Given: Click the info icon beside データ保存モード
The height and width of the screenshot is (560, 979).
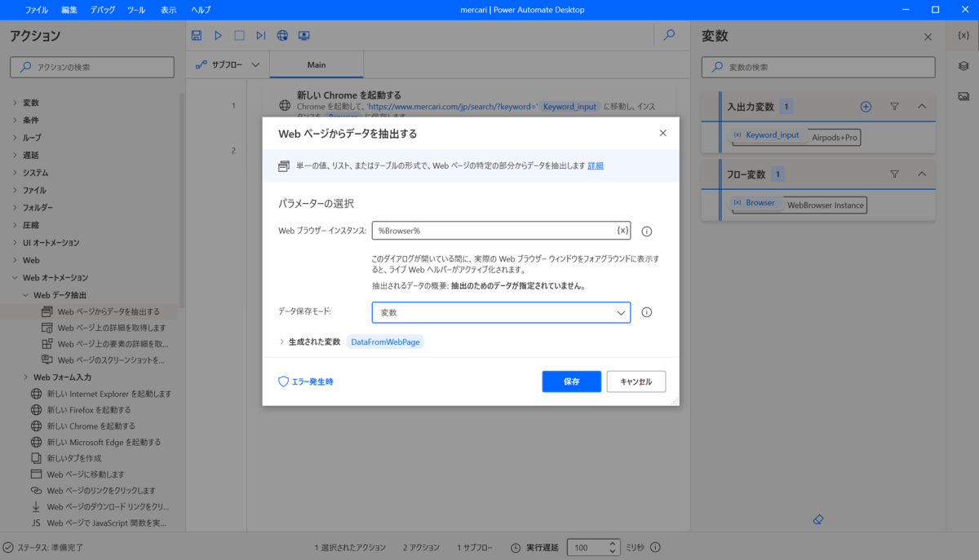Looking at the screenshot, I should pyautogui.click(x=646, y=312).
